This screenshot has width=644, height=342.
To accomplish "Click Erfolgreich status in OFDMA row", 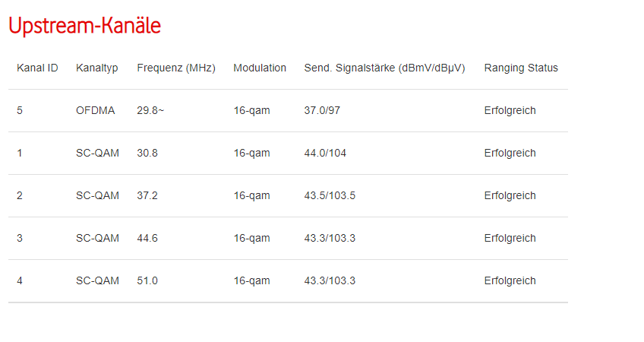I will coord(510,110).
